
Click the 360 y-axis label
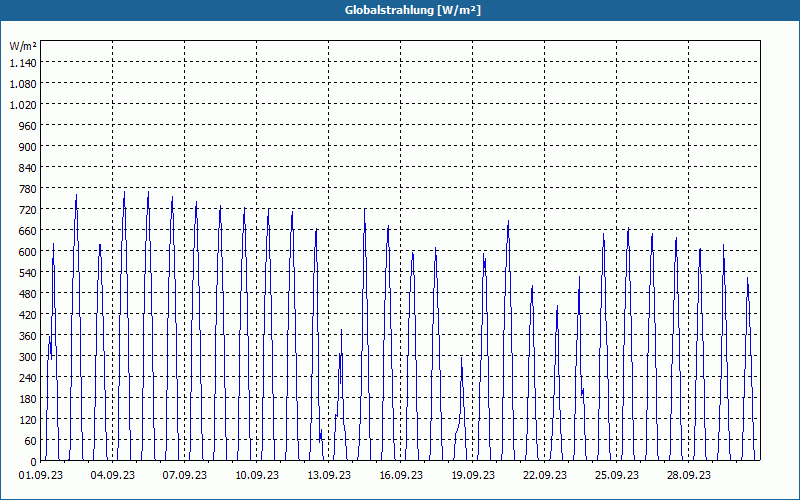[28, 336]
